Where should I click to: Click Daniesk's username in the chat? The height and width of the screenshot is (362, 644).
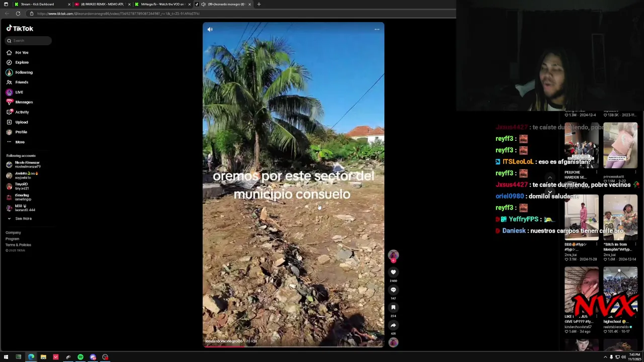point(514,231)
